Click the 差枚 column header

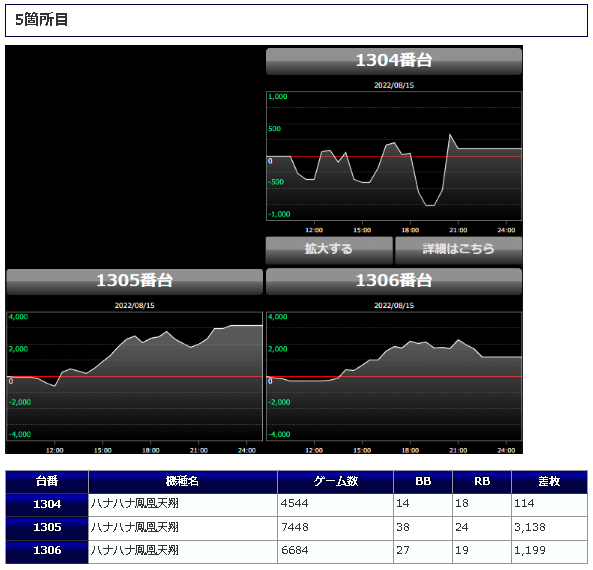549,482
